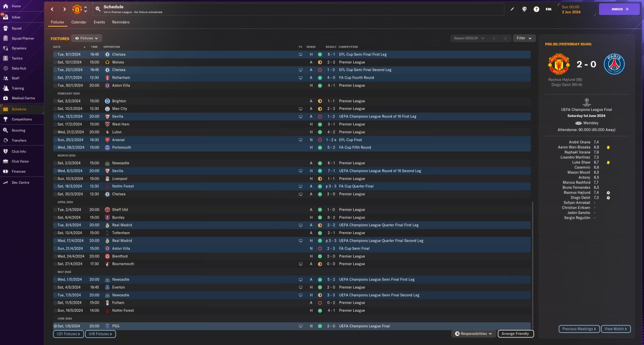
Task: Open the Inbox sidebar envelope icon
Action: tap(5, 17)
